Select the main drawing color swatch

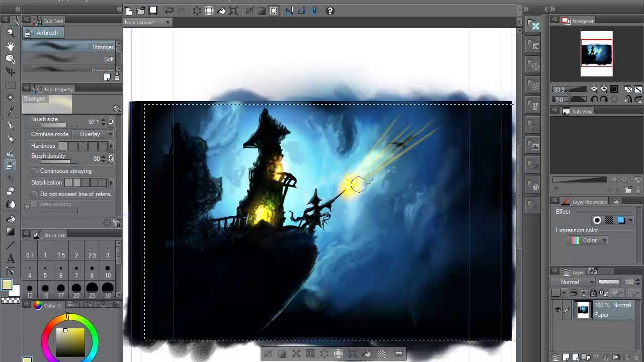tap(7, 285)
